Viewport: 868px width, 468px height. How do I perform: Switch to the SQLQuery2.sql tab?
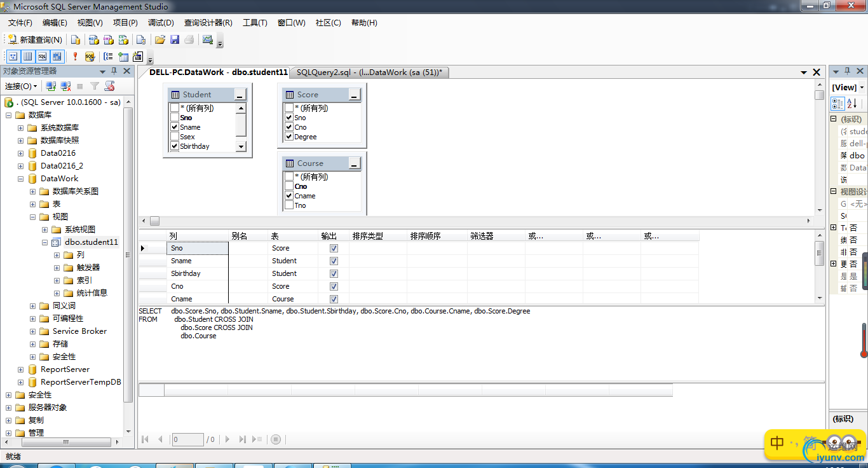(x=369, y=72)
